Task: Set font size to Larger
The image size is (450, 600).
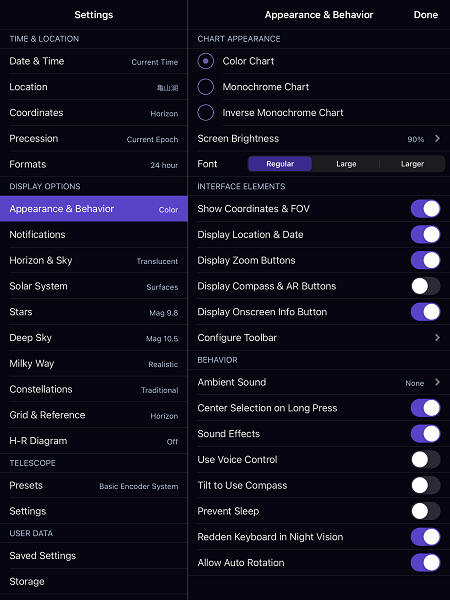Action: click(x=412, y=164)
